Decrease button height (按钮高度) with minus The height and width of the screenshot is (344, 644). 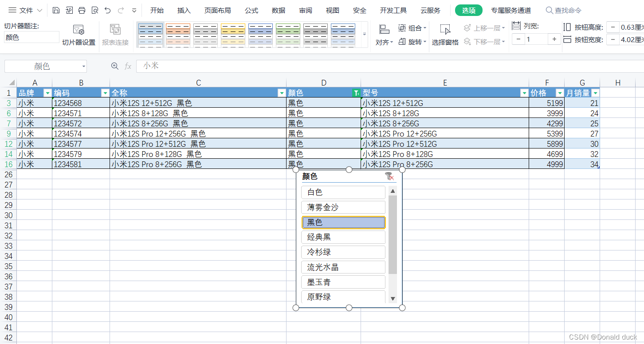(x=613, y=27)
